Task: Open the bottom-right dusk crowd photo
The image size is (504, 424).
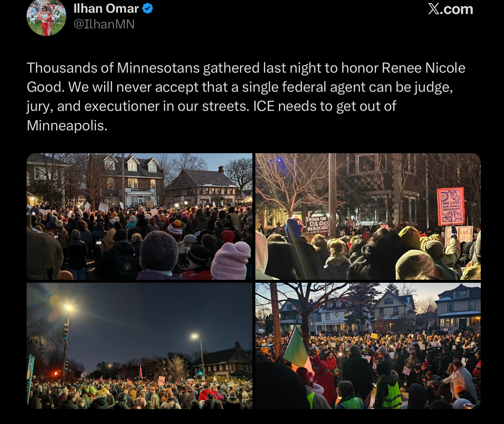Action: click(368, 346)
